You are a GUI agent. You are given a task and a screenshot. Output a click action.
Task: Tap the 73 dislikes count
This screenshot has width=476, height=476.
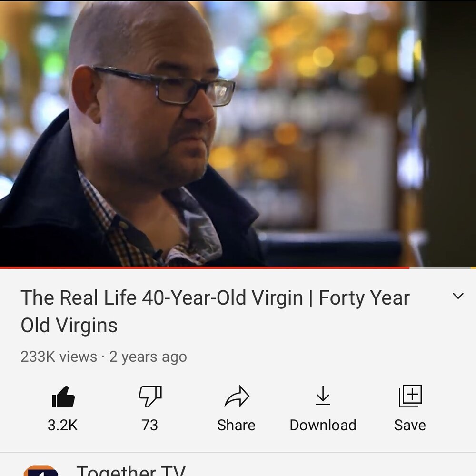pyautogui.click(x=149, y=425)
